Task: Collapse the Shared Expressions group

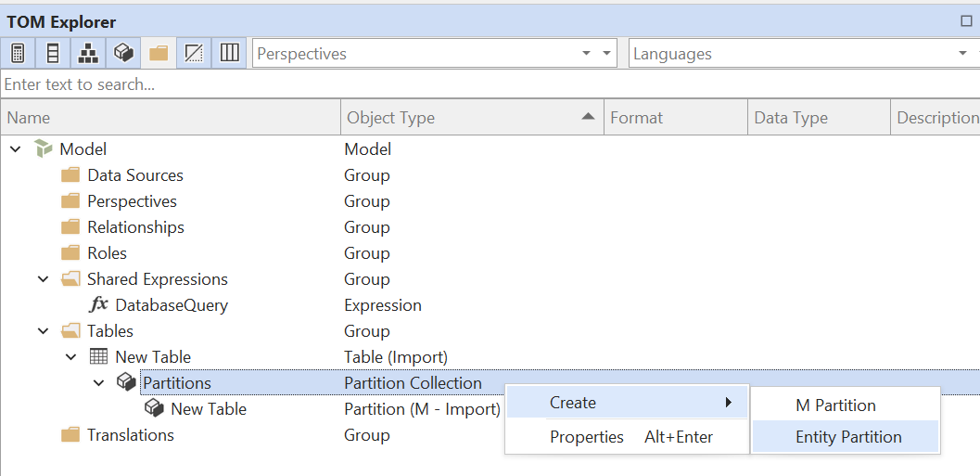Action: [x=44, y=279]
